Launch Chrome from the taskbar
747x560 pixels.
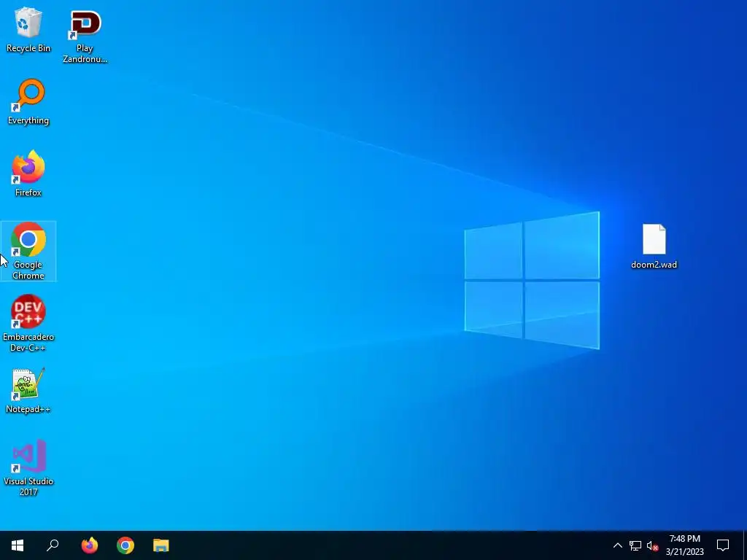pyautogui.click(x=125, y=545)
